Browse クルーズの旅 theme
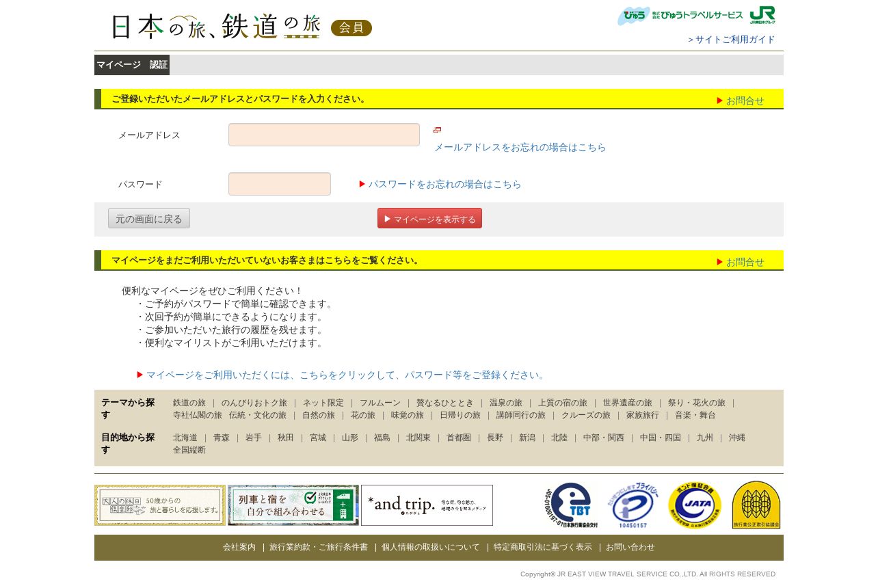The width and height of the screenshot is (878, 588). (x=586, y=415)
